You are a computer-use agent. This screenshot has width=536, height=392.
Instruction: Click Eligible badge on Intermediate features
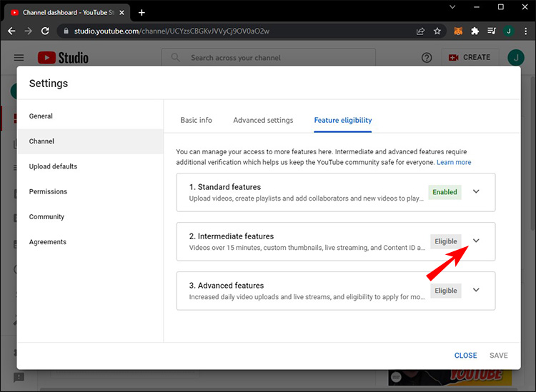pos(446,241)
